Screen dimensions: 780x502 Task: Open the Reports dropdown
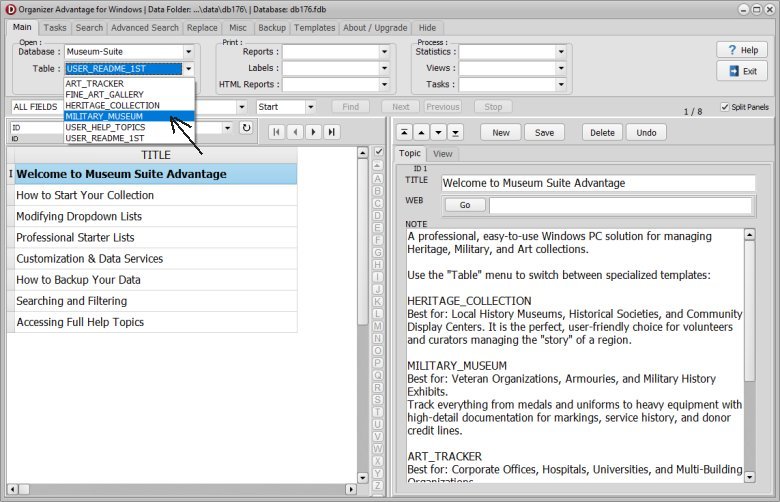point(384,52)
